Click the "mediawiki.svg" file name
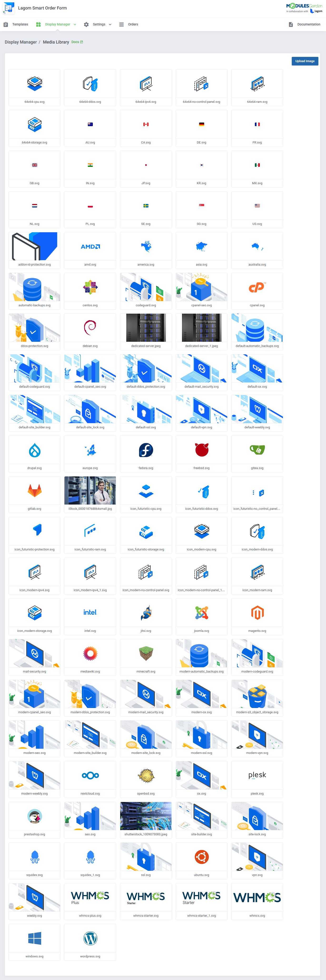Screen dimensions: 326x980 [90, 672]
